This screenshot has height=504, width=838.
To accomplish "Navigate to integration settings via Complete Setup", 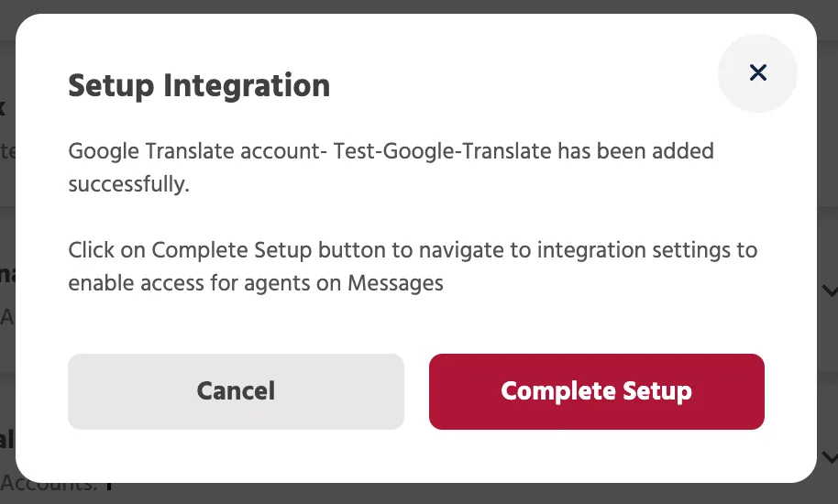I will (597, 391).
